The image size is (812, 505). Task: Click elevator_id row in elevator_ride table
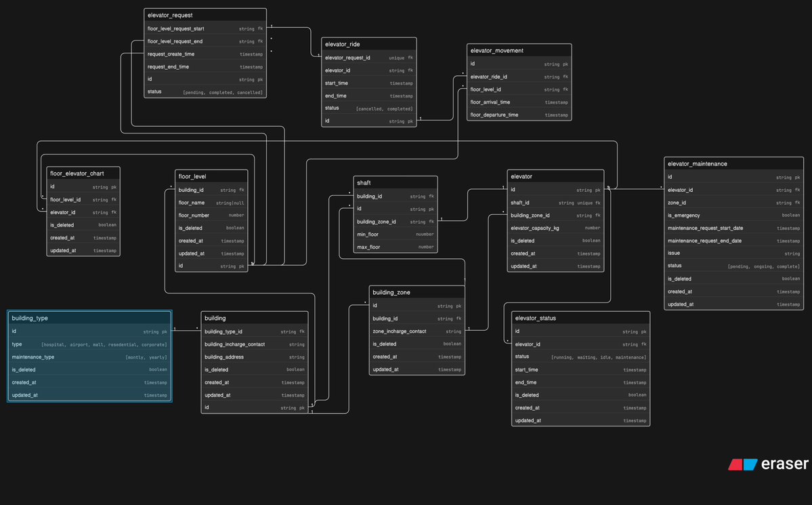(x=368, y=70)
